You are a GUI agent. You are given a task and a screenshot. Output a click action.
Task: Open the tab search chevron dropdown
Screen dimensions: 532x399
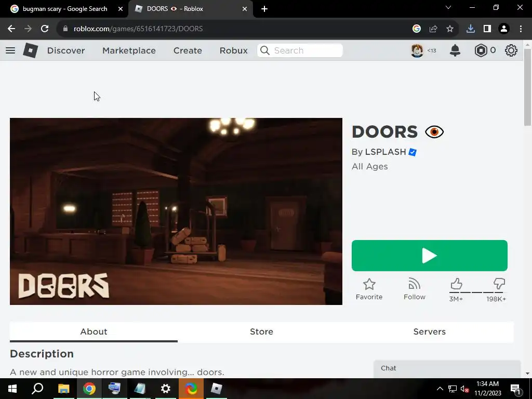448,7
